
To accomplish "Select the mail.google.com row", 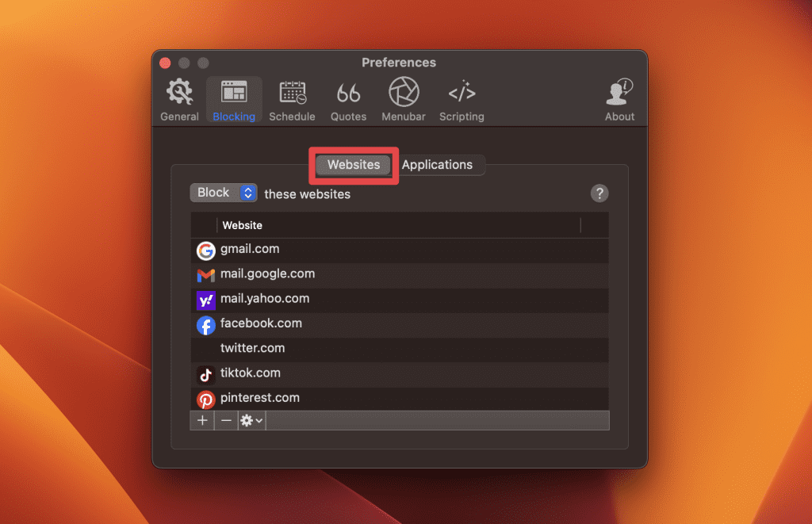I will coord(400,275).
